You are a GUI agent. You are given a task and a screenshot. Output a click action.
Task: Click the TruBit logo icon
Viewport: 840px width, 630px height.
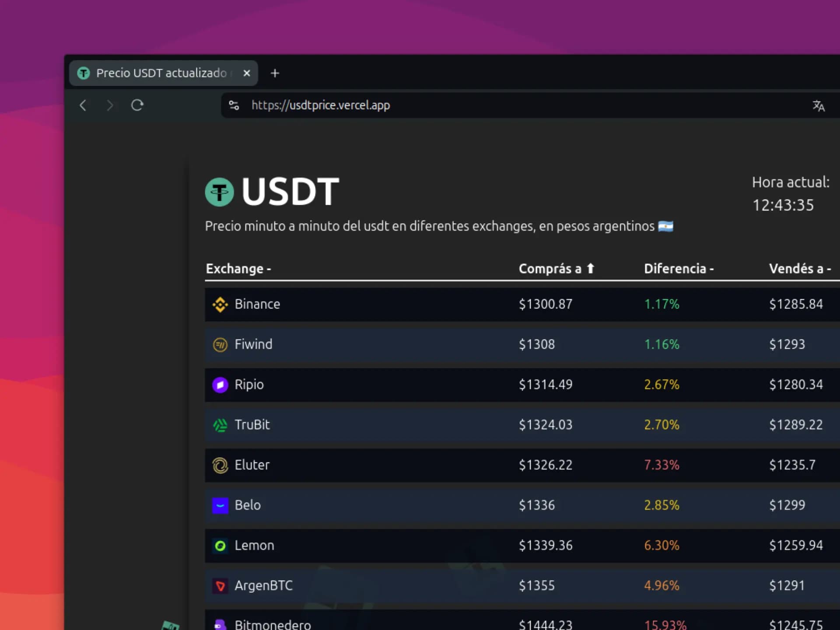pos(220,425)
